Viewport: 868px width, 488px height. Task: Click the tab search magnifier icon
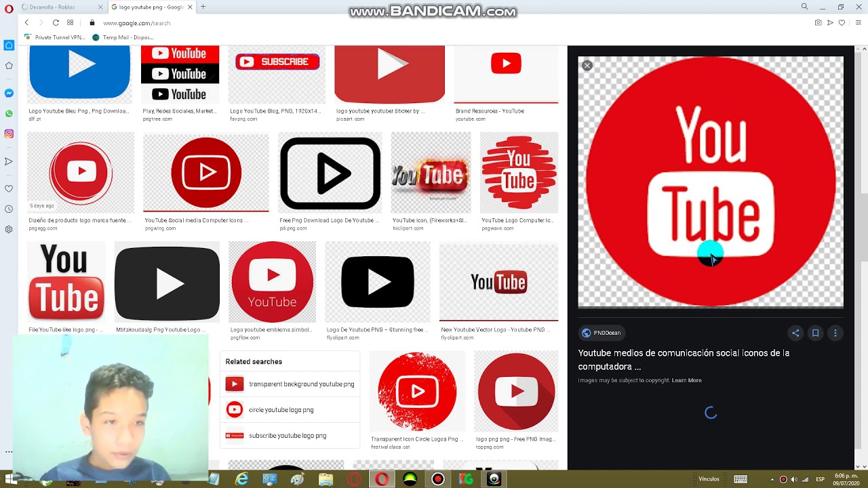click(804, 7)
